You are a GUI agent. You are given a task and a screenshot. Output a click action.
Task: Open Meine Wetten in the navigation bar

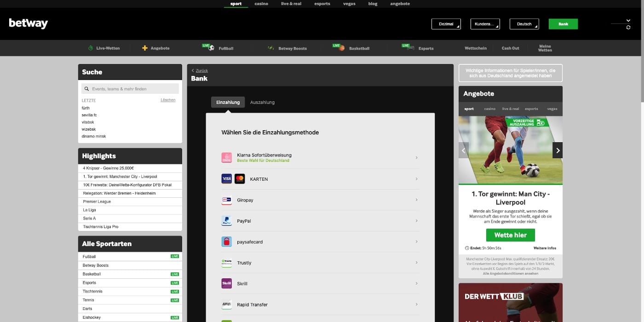point(545,48)
